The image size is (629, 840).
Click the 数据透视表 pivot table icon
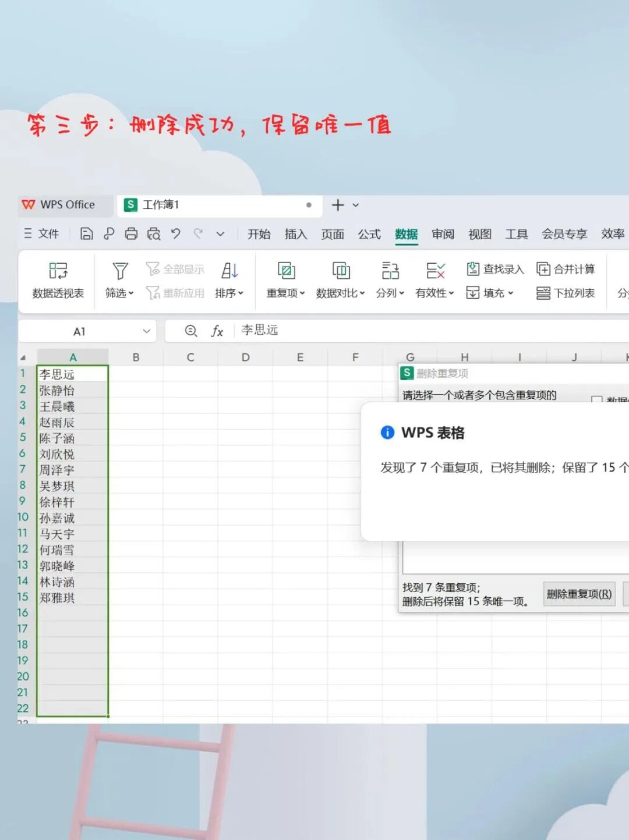click(x=58, y=271)
